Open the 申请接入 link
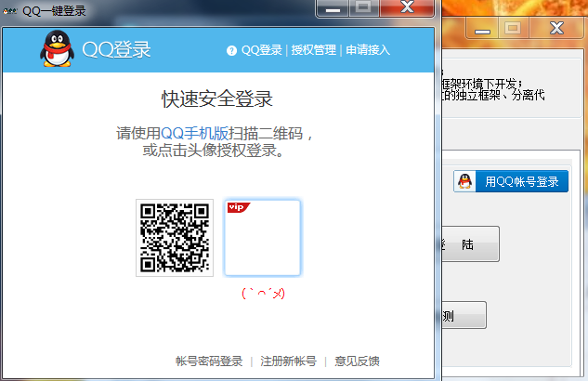The width and height of the screenshot is (588, 381). (x=368, y=50)
